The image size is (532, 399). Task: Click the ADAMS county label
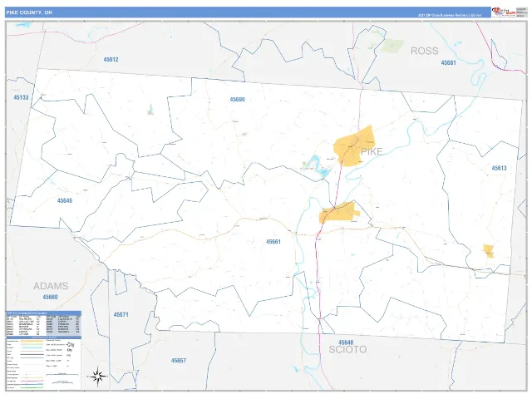pyautogui.click(x=51, y=286)
